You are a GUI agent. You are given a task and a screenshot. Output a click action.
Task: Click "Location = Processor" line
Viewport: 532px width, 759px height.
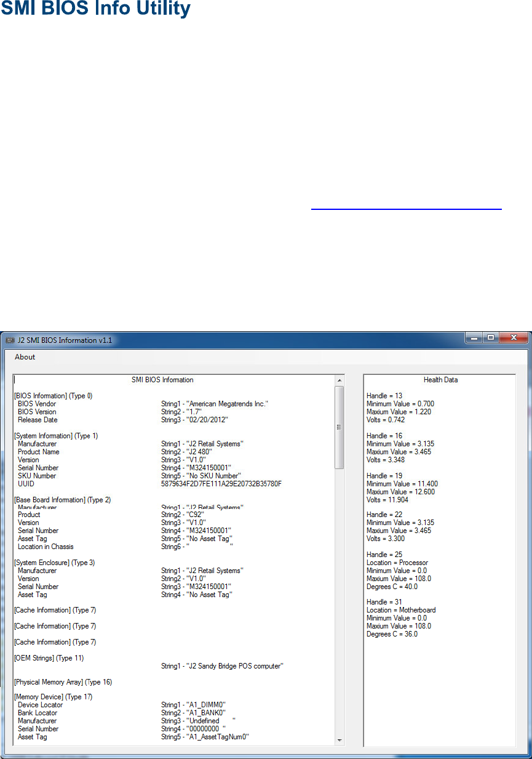tap(397, 563)
